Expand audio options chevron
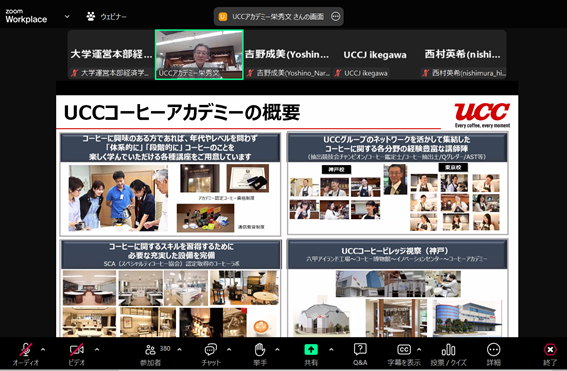The height and width of the screenshot is (371, 567). pos(43,350)
